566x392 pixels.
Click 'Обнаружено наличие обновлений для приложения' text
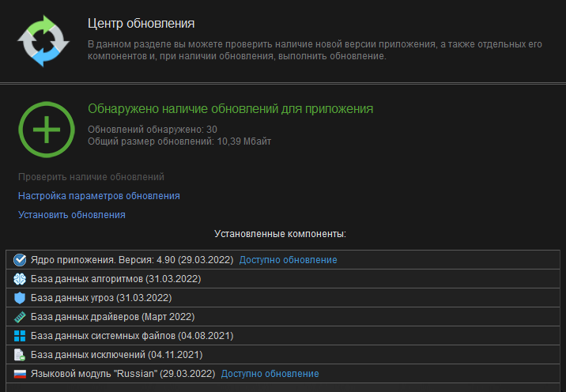230,108
